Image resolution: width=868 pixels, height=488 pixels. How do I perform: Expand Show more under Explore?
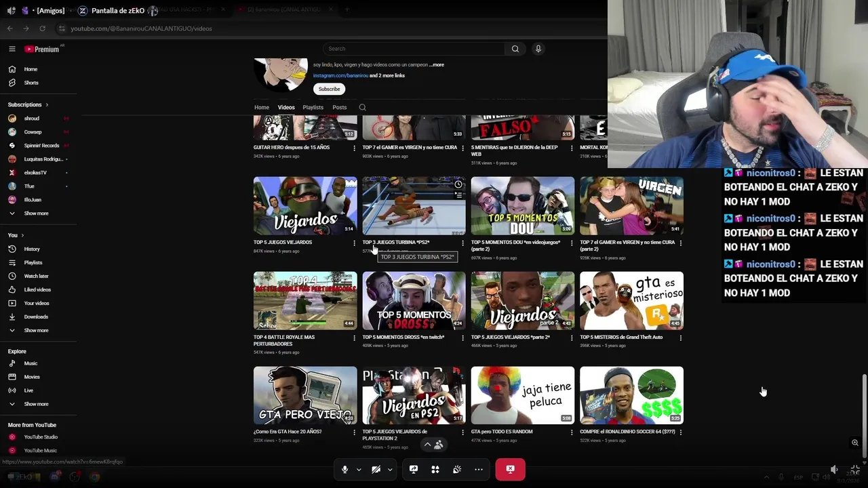pyautogui.click(x=36, y=404)
